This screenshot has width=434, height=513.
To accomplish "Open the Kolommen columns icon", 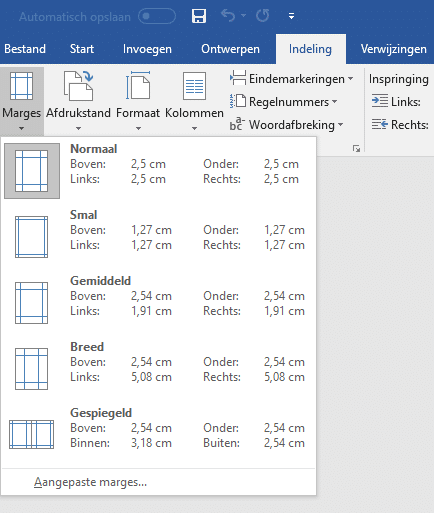I will (194, 86).
